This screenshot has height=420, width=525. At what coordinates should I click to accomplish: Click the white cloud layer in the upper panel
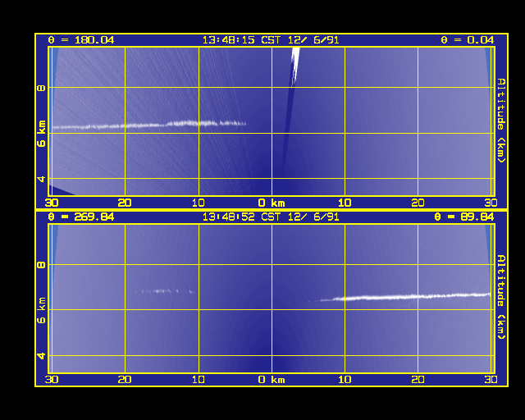(x=149, y=125)
